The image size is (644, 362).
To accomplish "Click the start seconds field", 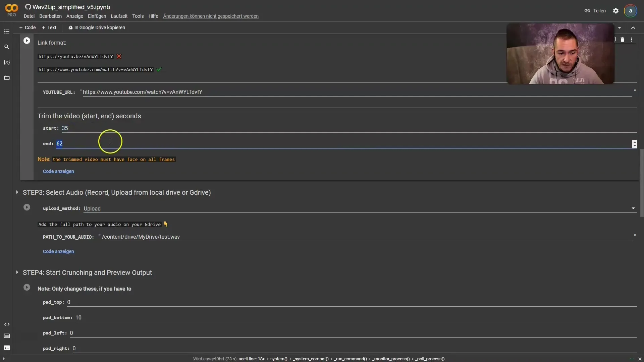I will coord(349,128).
